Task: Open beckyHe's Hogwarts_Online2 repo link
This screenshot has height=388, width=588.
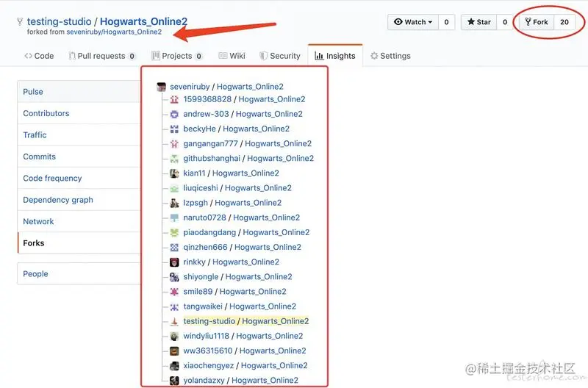Action: click(256, 129)
